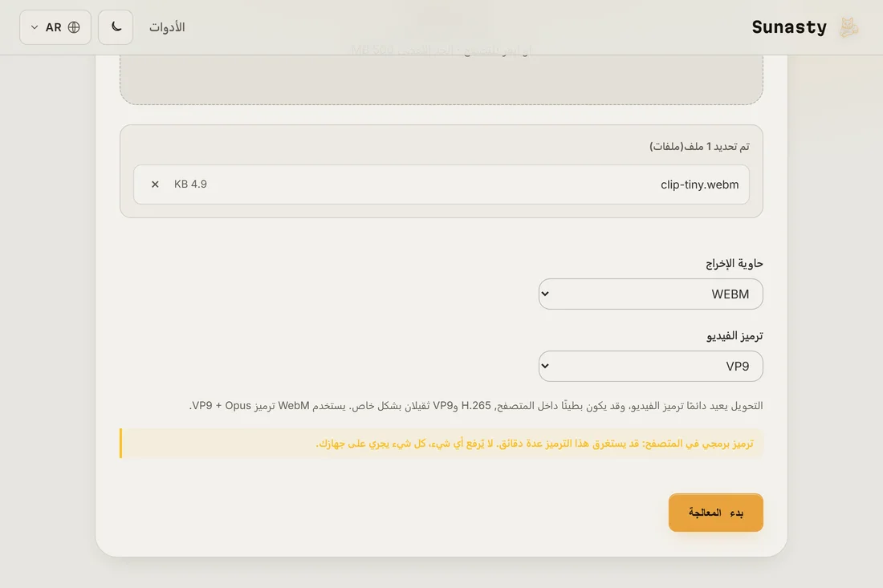Select the clip-tiny.webm file name
The width and height of the screenshot is (883, 588).
click(x=699, y=185)
